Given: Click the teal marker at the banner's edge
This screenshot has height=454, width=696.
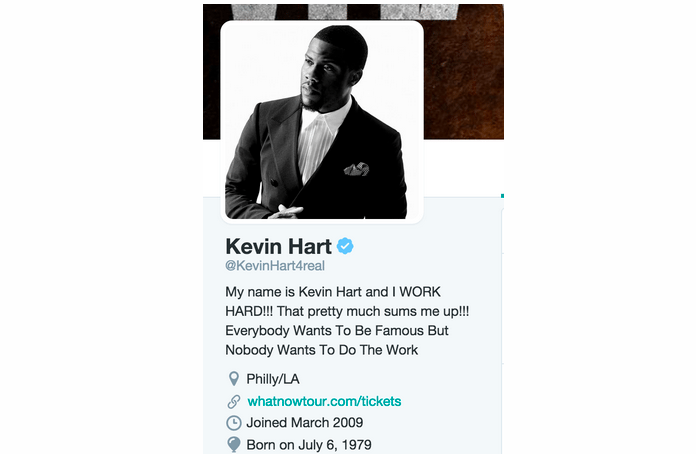Looking at the screenshot, I should pos(502,196).
